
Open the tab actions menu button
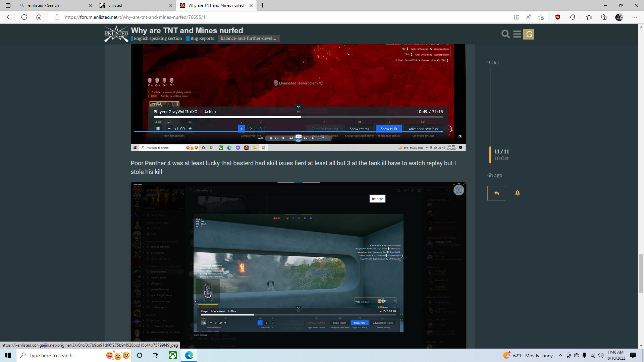[8, 5]
